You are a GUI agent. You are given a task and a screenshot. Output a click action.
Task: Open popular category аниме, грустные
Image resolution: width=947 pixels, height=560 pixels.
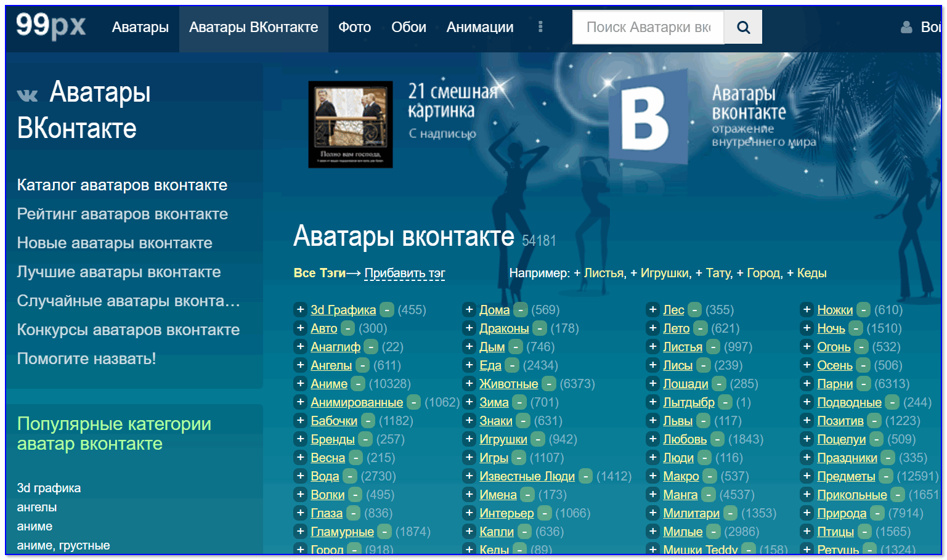point(63,545)
